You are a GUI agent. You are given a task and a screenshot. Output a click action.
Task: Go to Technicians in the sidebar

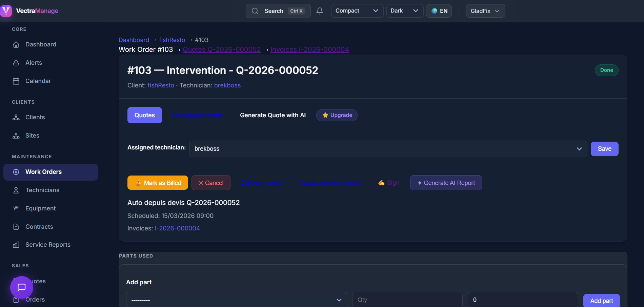(x=51, y=190)
